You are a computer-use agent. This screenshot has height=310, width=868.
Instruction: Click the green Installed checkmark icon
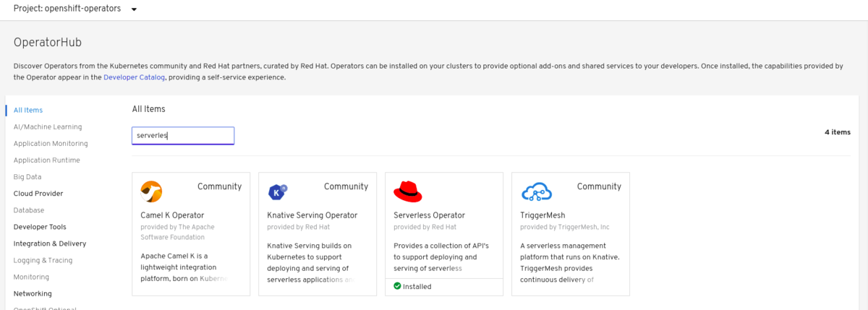(397, 286)
